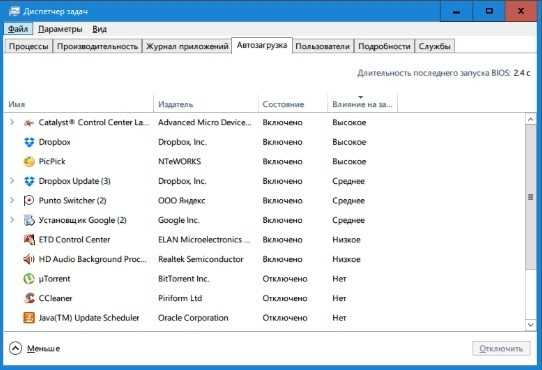Maximize the Диспетчер задач window
Viewport: 542px width, 370px height.
pos(489,11)
